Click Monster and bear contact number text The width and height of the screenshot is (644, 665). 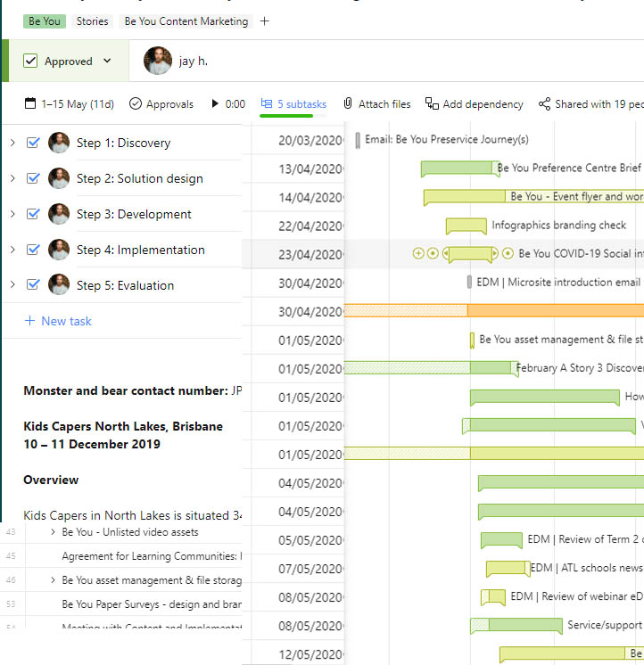126,390
